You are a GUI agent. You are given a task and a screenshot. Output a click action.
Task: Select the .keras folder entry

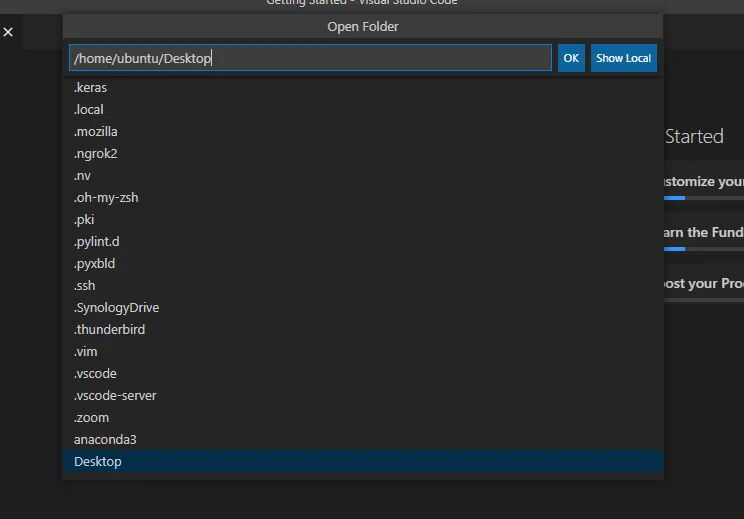[91, 88]
